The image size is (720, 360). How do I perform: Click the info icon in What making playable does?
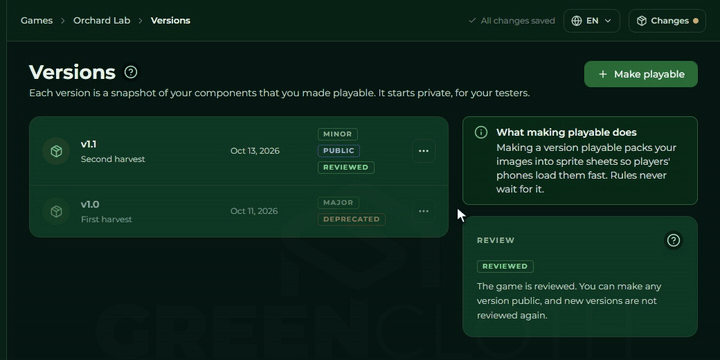tap(481, 133)
